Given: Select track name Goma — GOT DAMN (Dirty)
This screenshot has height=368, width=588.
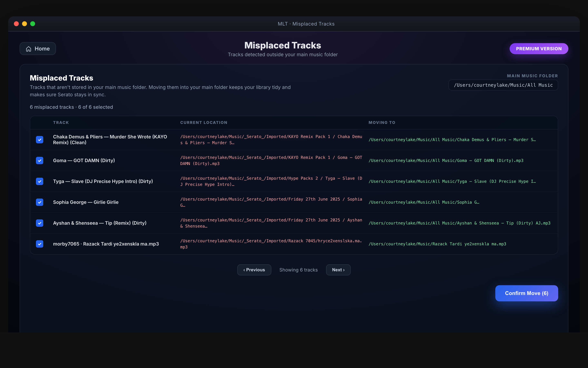Looking at the screenshot, I should click(84, 161).
